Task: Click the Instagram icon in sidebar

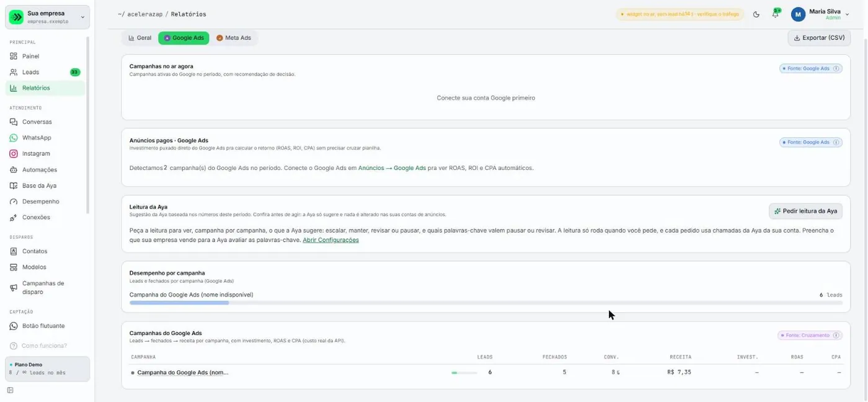Action: tap(14, 154)
